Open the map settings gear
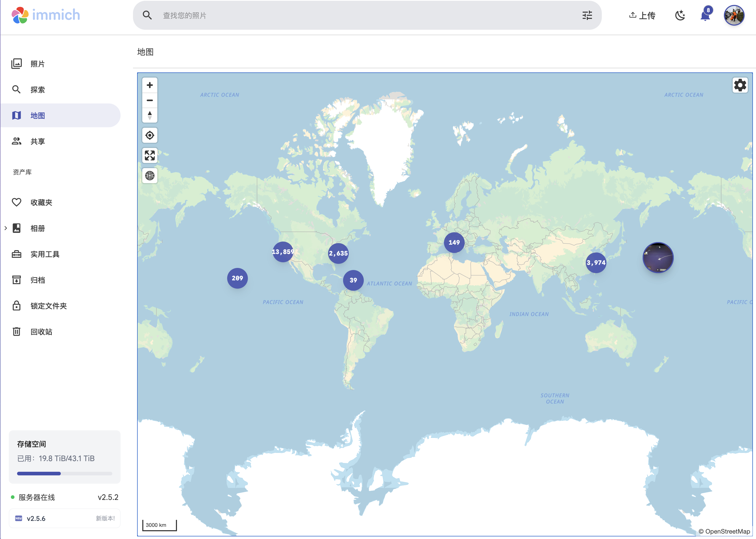Screen dimensions: 756x539 [740, 85]
